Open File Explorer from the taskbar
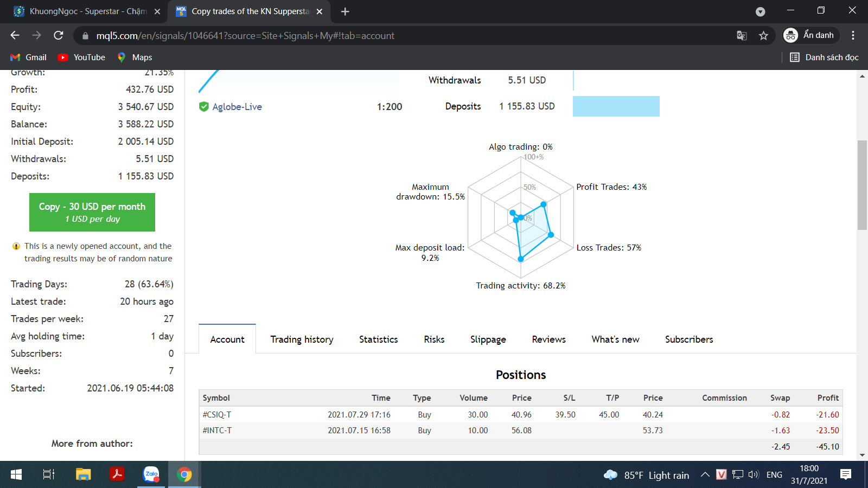 coord(83,475)
